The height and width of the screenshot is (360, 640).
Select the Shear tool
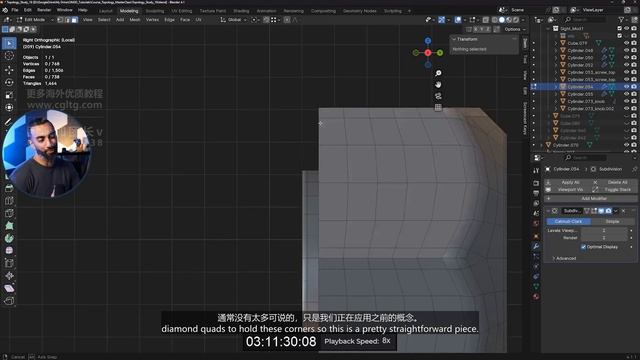tap(9, 289)
